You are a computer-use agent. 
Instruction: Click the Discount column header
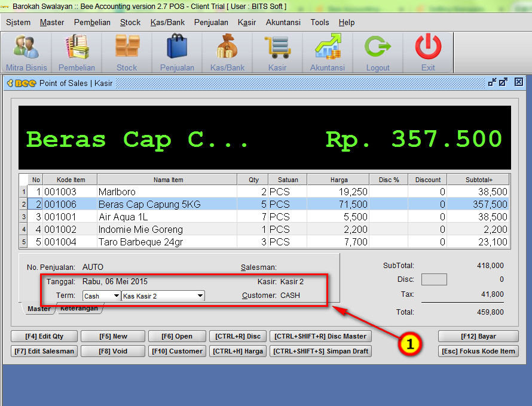428,180
